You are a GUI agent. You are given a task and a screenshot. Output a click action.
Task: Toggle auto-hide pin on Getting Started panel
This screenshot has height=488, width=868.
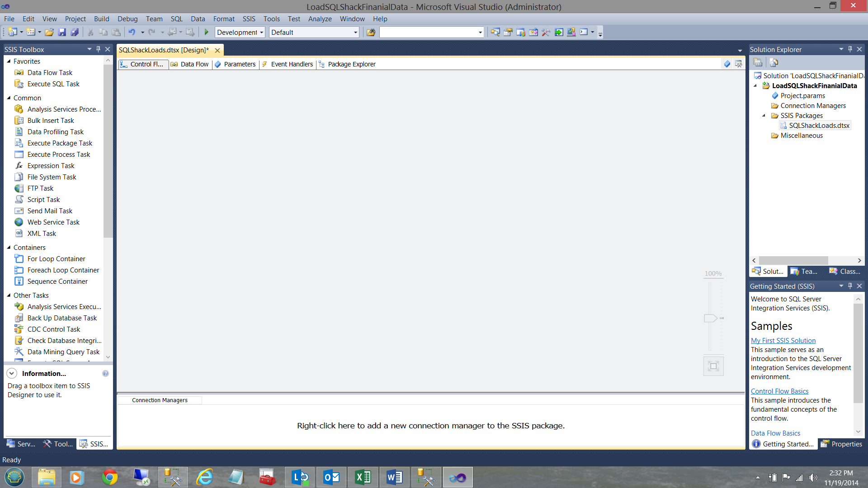point(850,286)
